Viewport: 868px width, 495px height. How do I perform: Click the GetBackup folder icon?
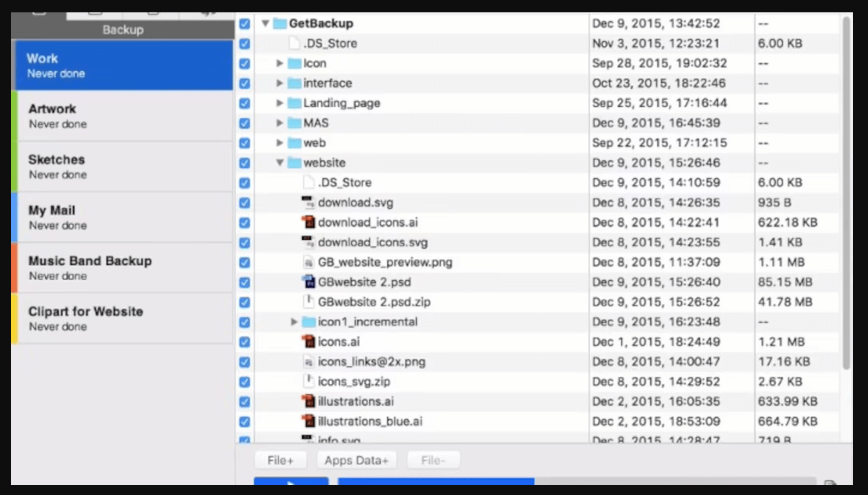point(279,24)
